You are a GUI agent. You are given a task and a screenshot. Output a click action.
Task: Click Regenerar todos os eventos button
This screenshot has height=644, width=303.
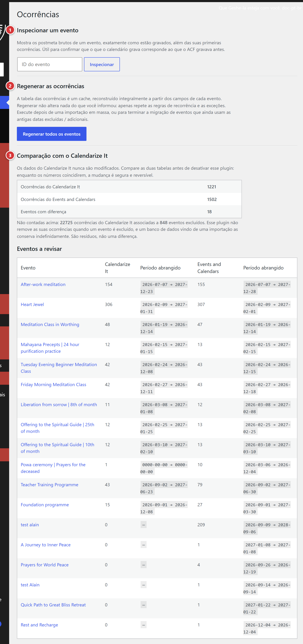tap(51, 134)
